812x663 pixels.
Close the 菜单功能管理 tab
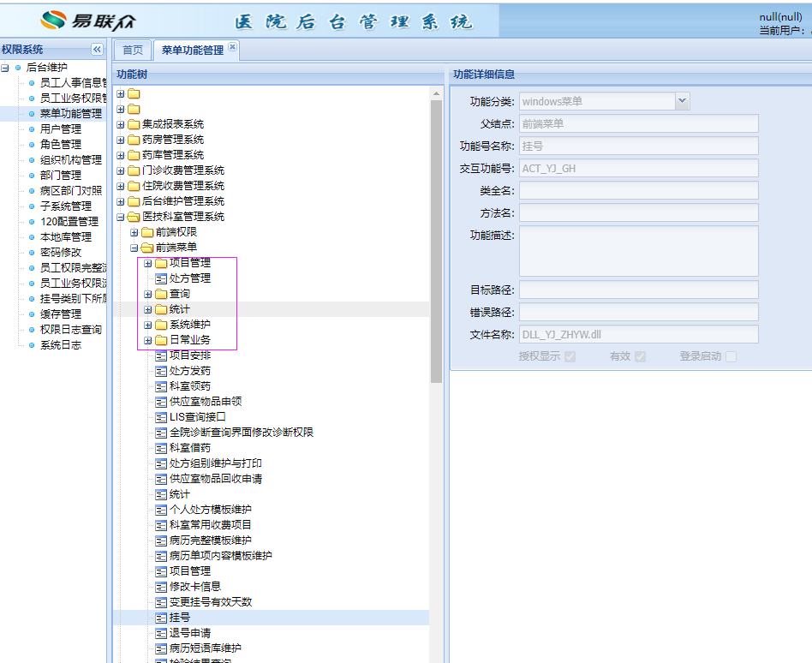pos(232,46)
